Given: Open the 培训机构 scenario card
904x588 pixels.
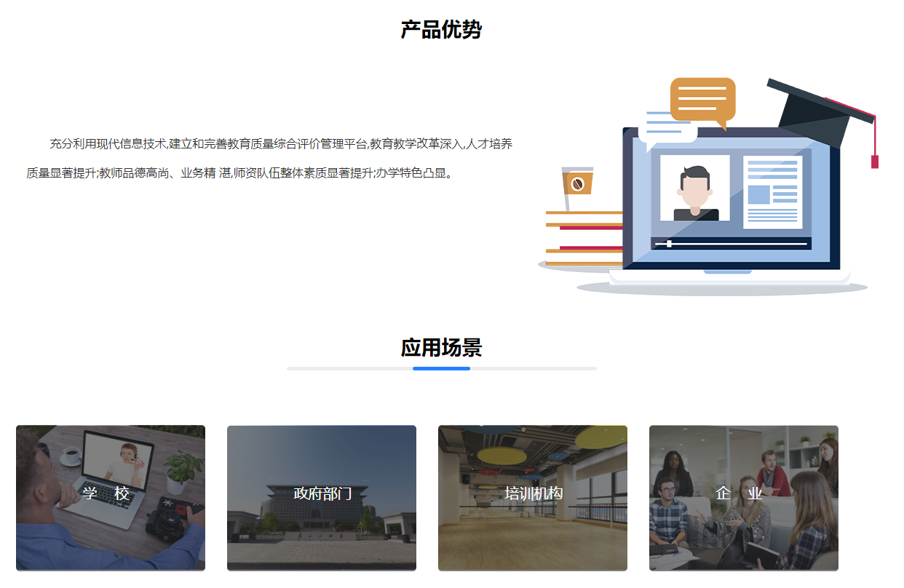Looking at the screenshot, I should [533, 498].
